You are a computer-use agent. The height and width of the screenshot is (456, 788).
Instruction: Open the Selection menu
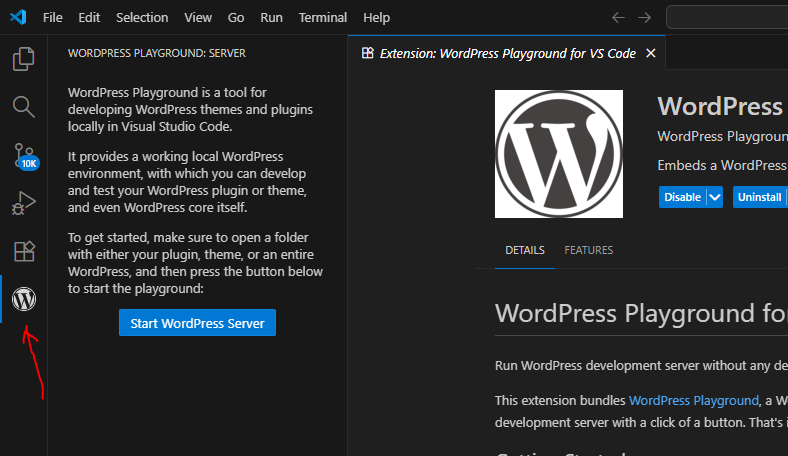(142, 18)
